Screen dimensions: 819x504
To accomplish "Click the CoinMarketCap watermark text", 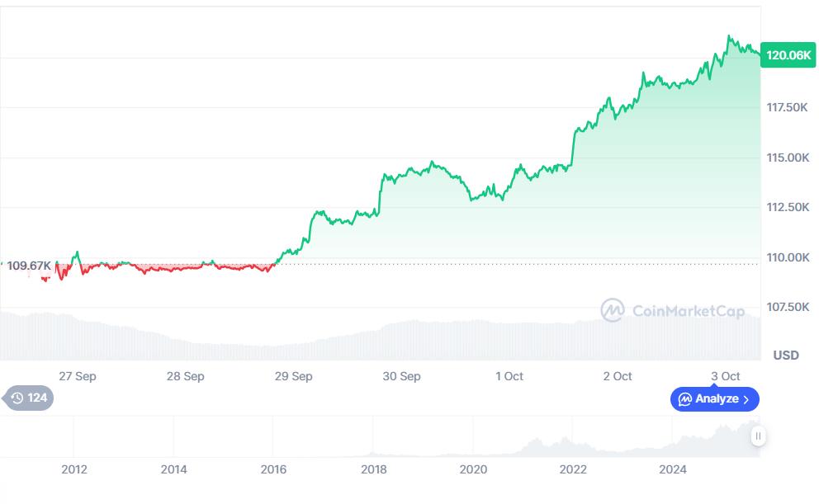I will click(688, 311).
